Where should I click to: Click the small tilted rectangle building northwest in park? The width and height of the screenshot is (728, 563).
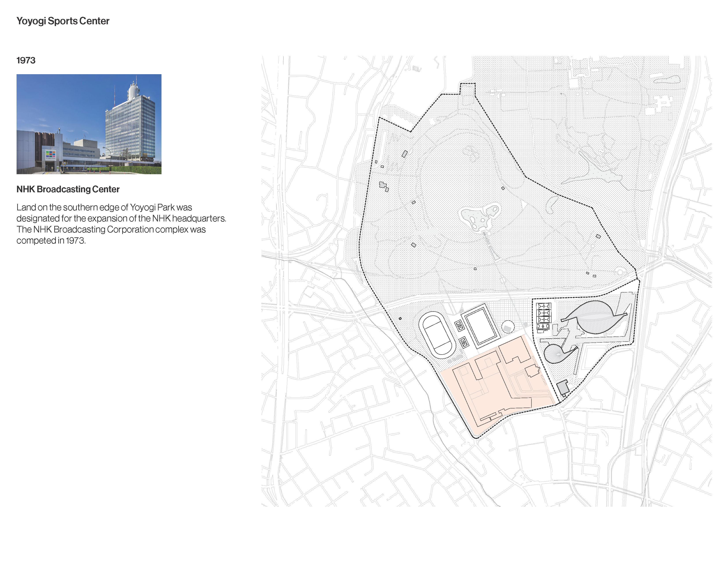(405, 154)
